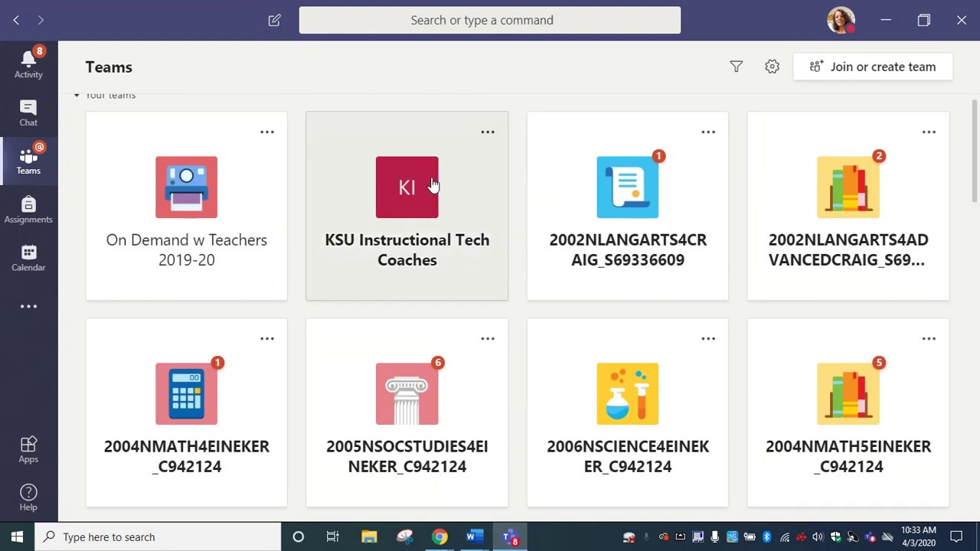This screenshot has height=551, width=980.
Task: Open 2002NLANGARTS4ADVANCEDCRAIG books icon
Action: [x=848, y=187]
